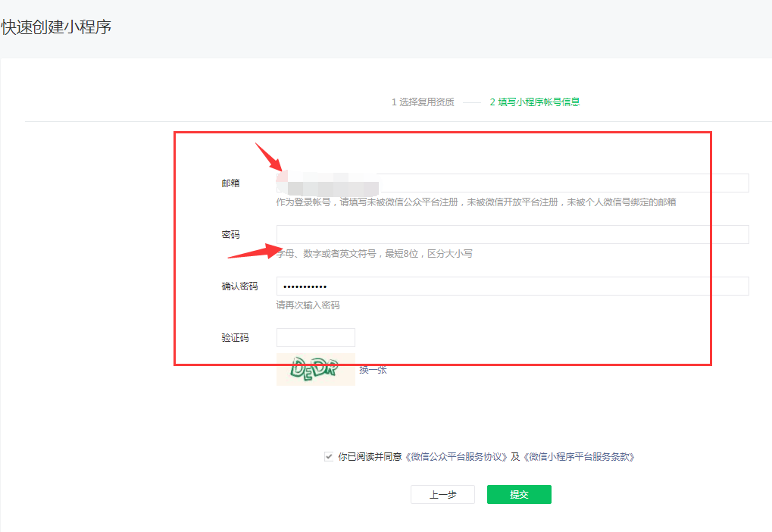Viewport: 772px width, 532px height.
Task: Click the captcha verification code image
Action: click(316, 369)
